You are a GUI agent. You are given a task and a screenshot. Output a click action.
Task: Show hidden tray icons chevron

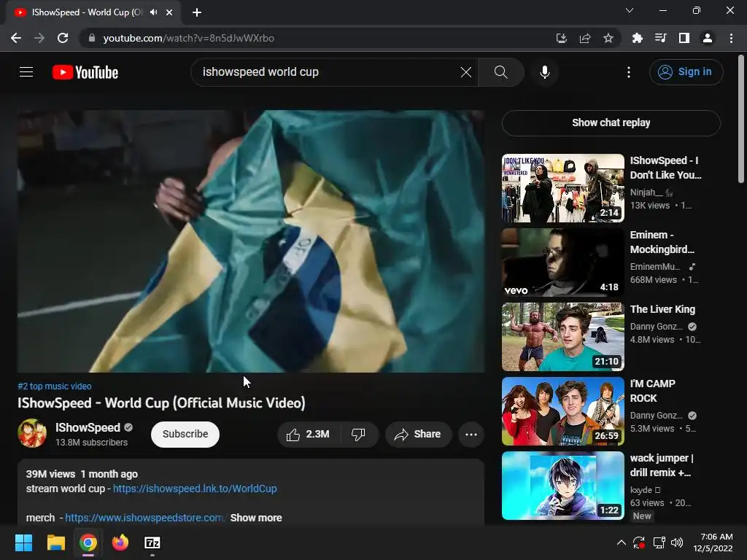(622, 542)
